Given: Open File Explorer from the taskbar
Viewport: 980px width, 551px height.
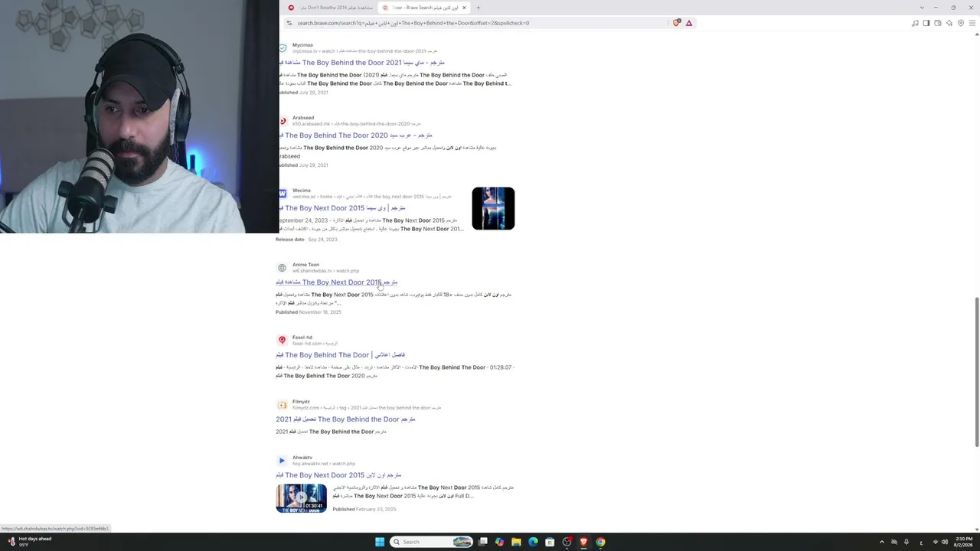Looking at the screenshot, I should 516,542.
